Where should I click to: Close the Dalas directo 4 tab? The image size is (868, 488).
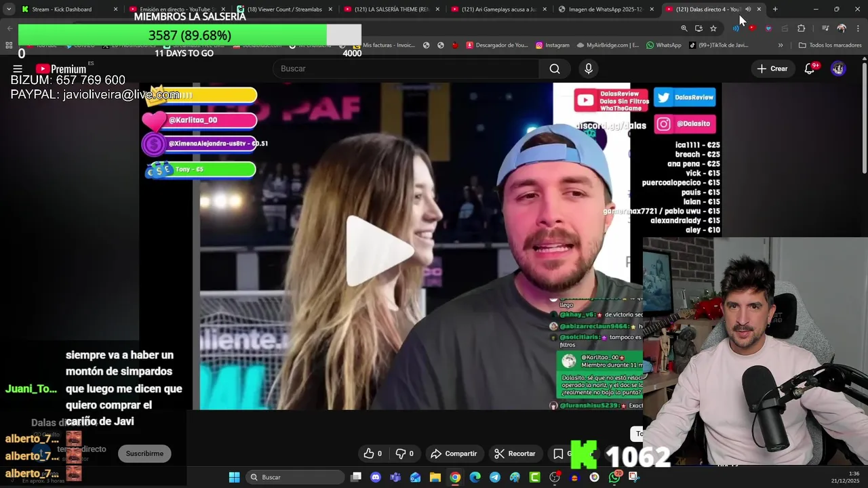tap(759, 9)
